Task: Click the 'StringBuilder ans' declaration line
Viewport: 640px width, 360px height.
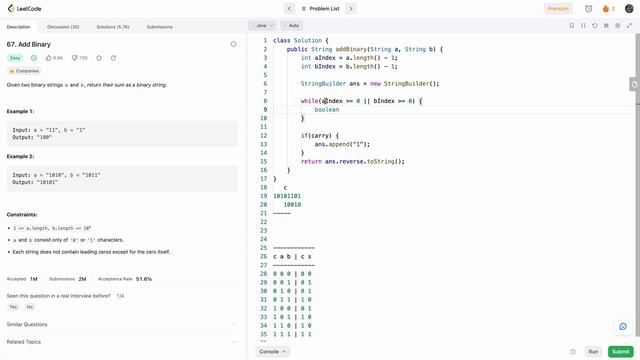Action: click(x=370, y=84)
